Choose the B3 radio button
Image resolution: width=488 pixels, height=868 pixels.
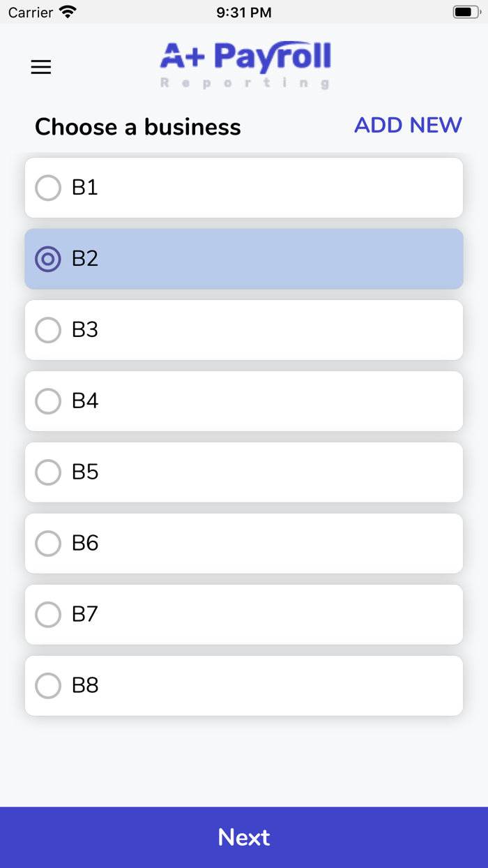coord(48,330)
